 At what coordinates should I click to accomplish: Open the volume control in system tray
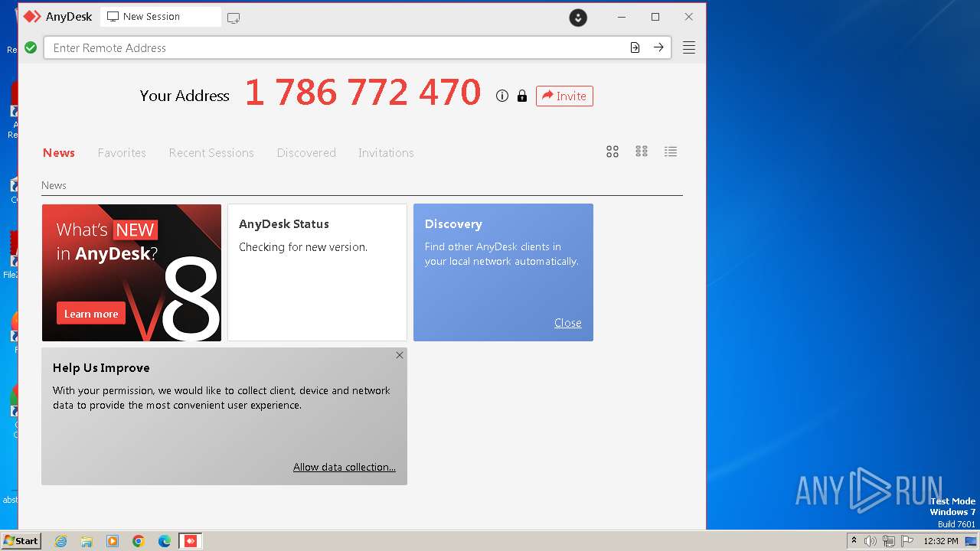point(871,541)
